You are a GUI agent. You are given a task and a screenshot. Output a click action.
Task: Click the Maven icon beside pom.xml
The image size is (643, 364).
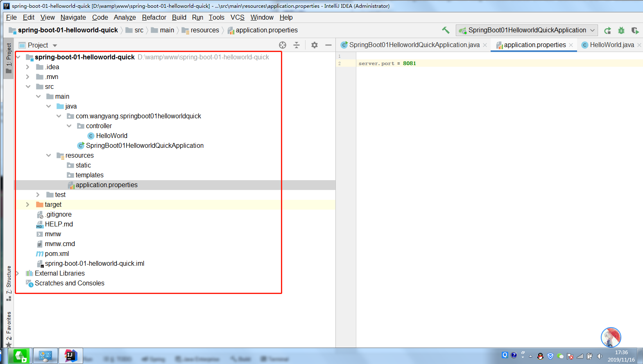point(40,254)
